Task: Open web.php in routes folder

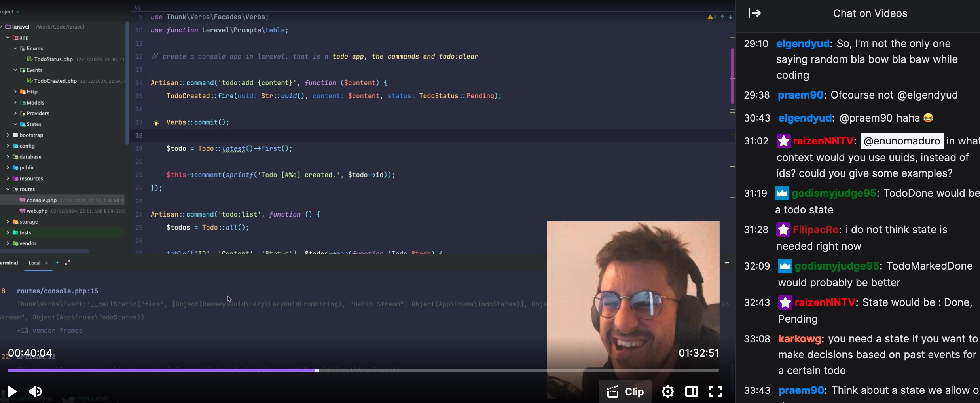Action: coord(37,211)
